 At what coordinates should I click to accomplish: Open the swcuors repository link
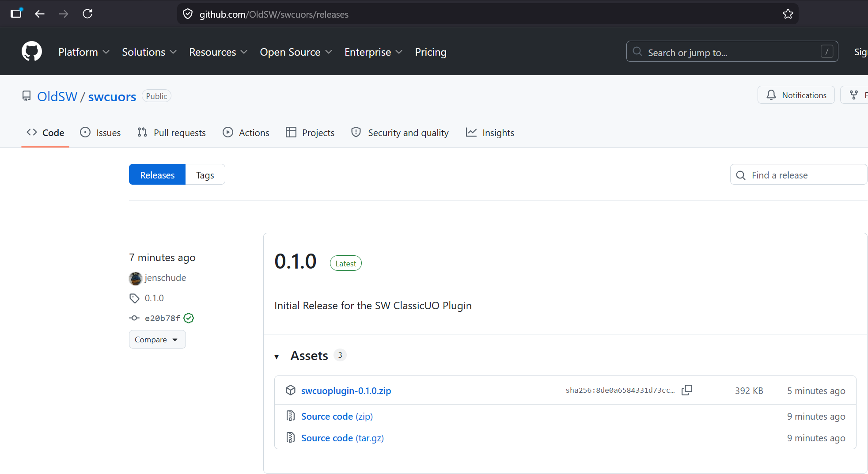[112, 96]
